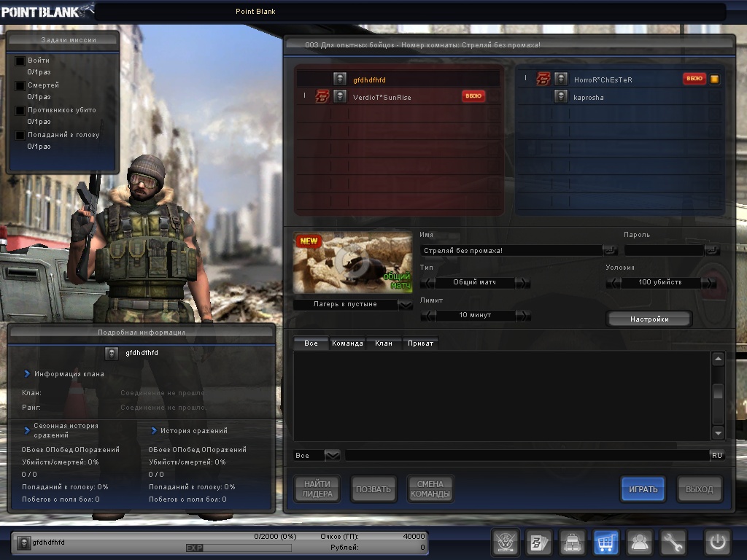Click the power exit icon
The image size is (747, 560).
pyautogui.click(x=717, y=542)
